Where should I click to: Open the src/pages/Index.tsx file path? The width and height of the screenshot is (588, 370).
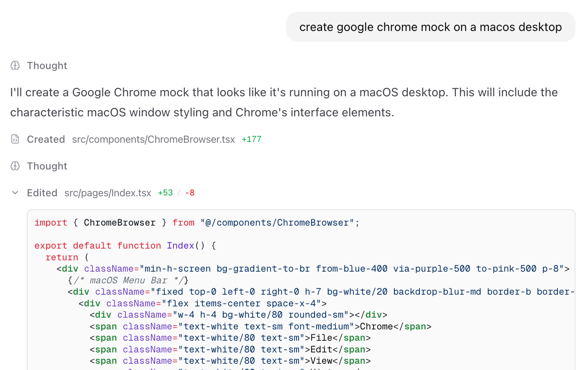(x=107, y=193)
